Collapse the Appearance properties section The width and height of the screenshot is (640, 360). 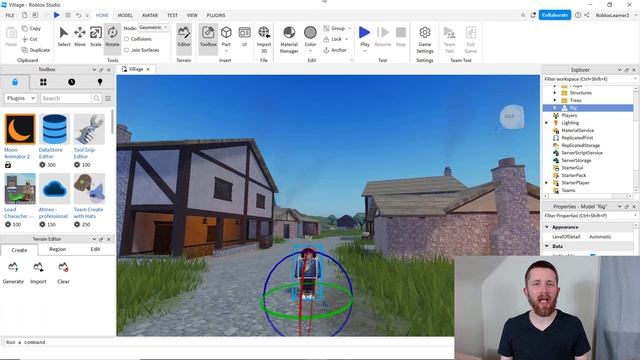point(547,227)
